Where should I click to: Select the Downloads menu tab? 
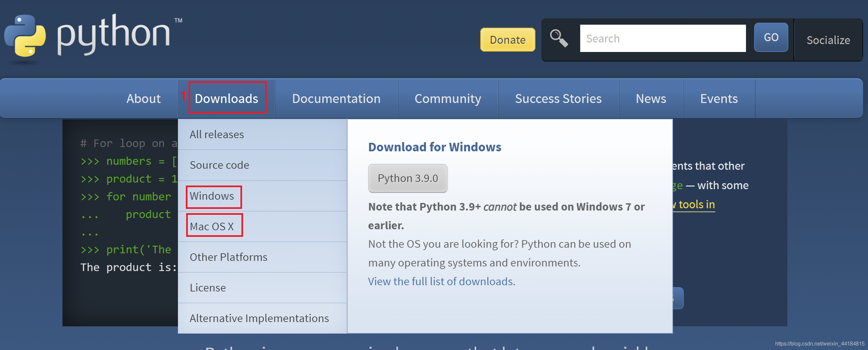(226, 99)
